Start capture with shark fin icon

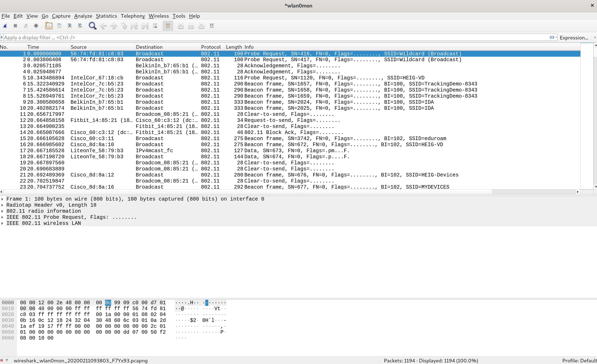[x=5, y=26]
